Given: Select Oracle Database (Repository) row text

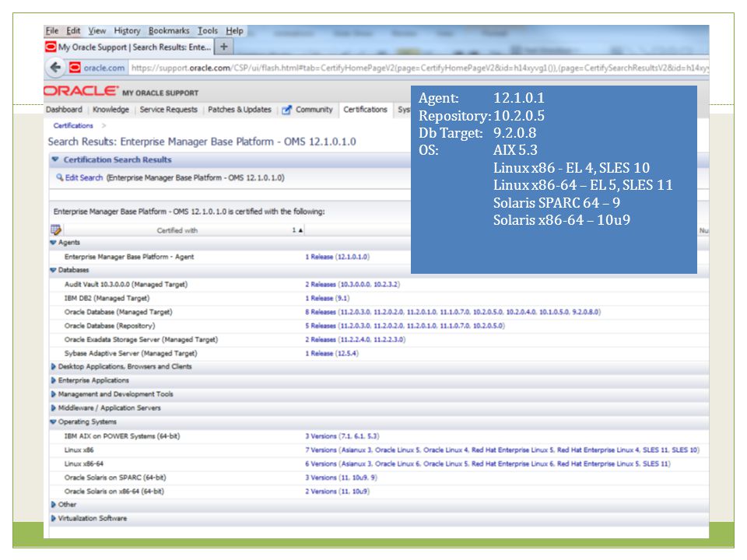Looking at the screenshot, I should pos(110,326).
